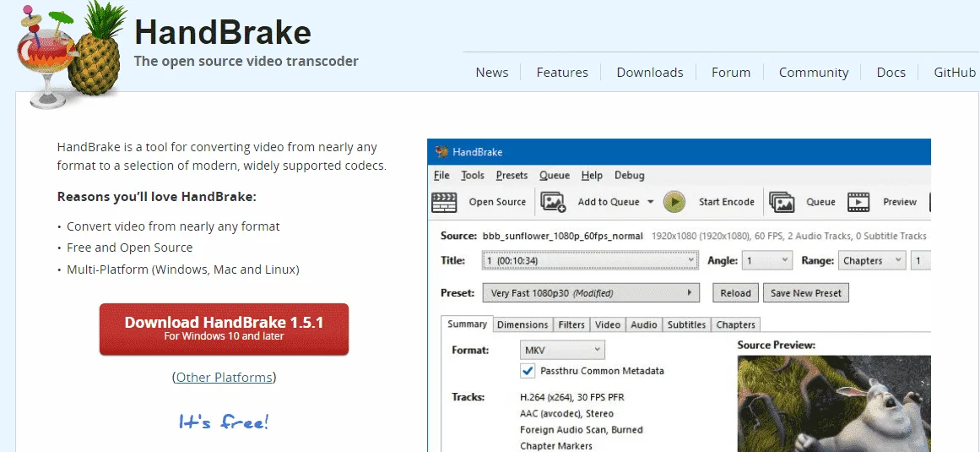Go to the Downloads page
The image size is (980, 452).
(x=650, y=72)
